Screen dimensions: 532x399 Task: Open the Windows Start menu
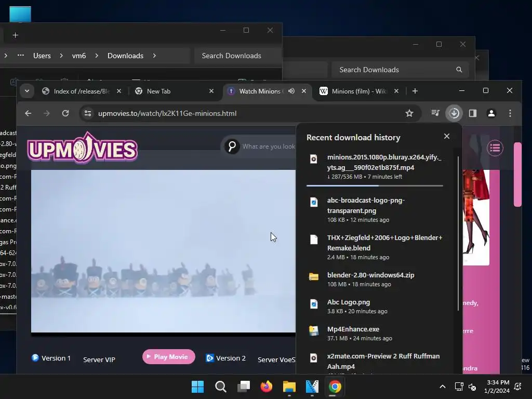[x=197, y=387]
